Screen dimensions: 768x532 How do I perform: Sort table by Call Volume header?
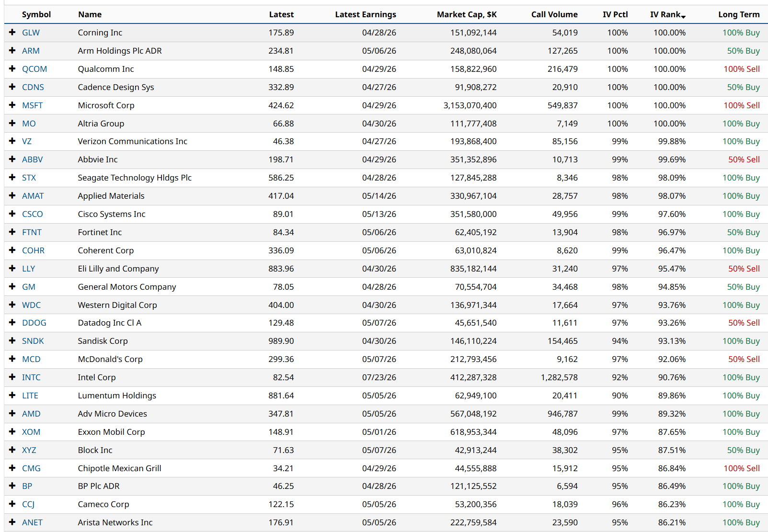point(554,14)
